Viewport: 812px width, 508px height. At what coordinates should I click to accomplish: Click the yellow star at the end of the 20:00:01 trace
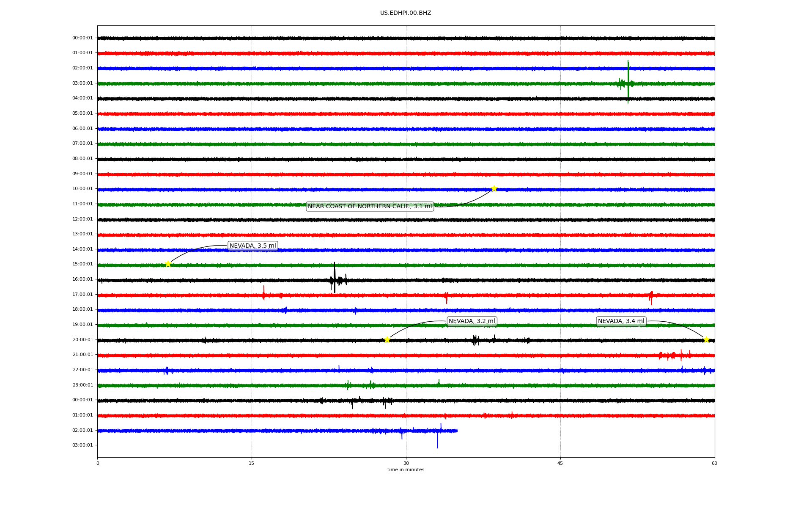pyautogui.click(x=706, y=340)
